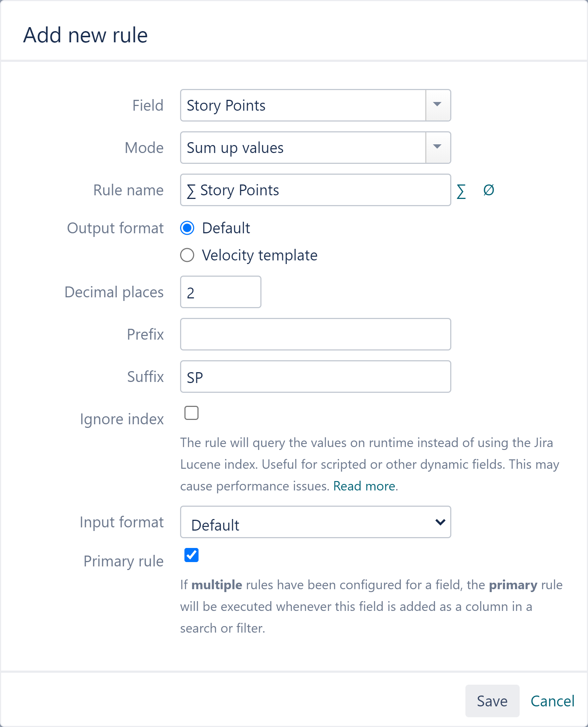The height and width of the screenshot is (727, 588).
Task: Click the Save button
Action: tap(492, 701)
